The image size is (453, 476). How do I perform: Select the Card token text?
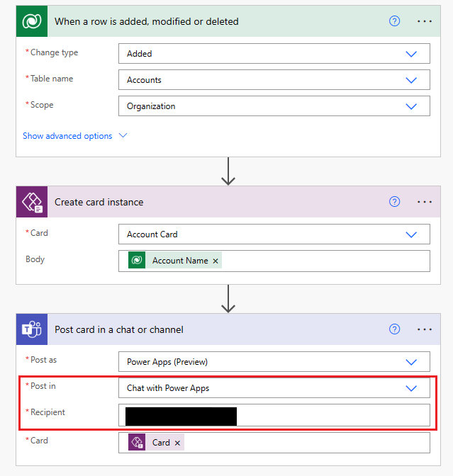point(161,443)
